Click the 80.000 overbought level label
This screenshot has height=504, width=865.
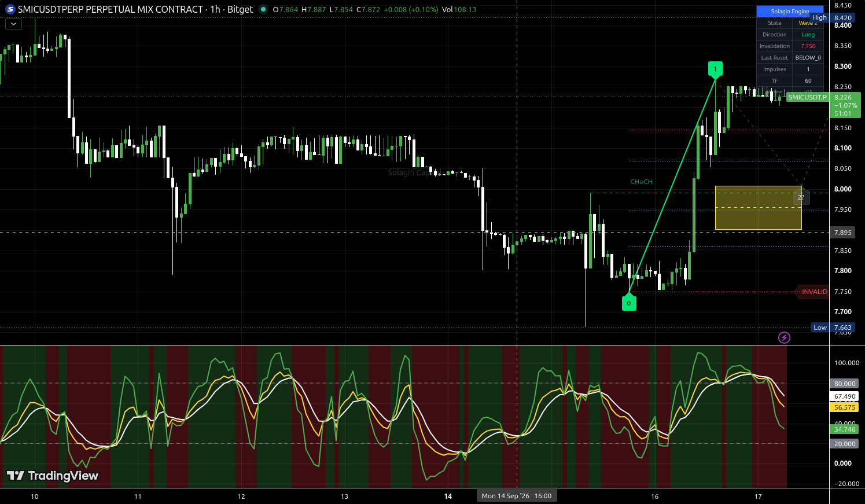click(x=845, y=384)
